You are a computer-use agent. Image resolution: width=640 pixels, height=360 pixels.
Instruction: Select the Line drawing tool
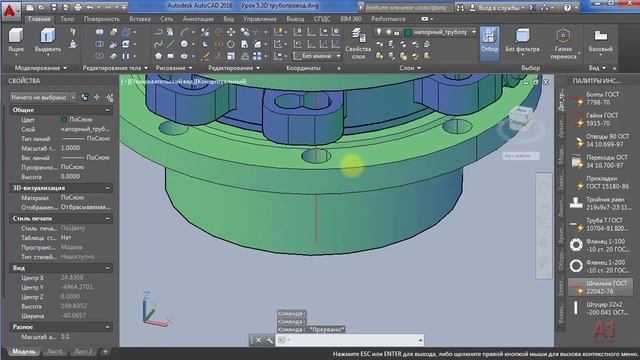coord(171,44)
